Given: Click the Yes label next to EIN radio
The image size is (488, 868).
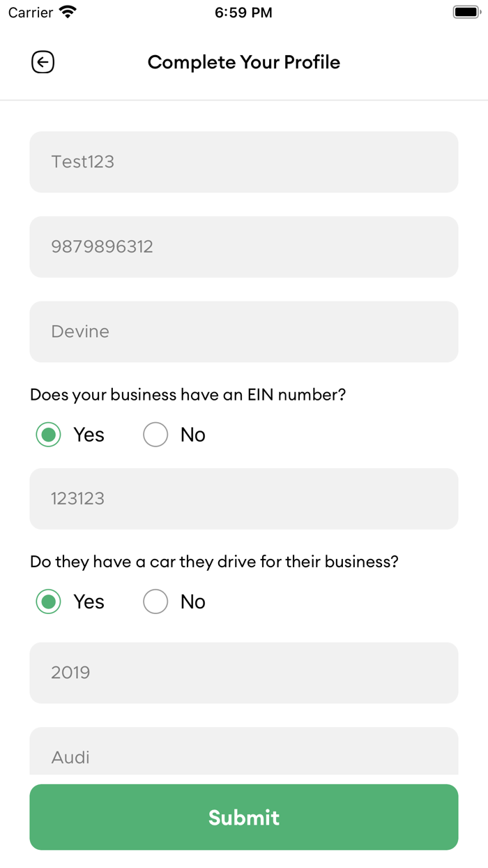Looking at the screenshot, I should [x=89, y=434].
